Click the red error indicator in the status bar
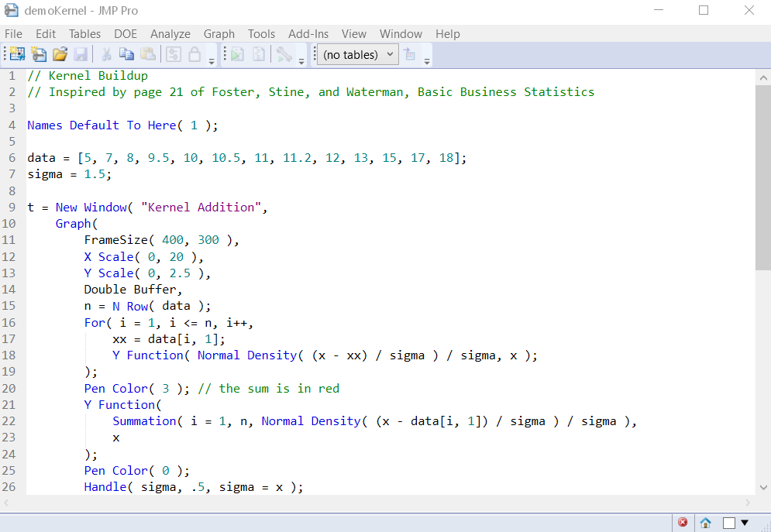 pyautogui.click(x=683, y=522)
